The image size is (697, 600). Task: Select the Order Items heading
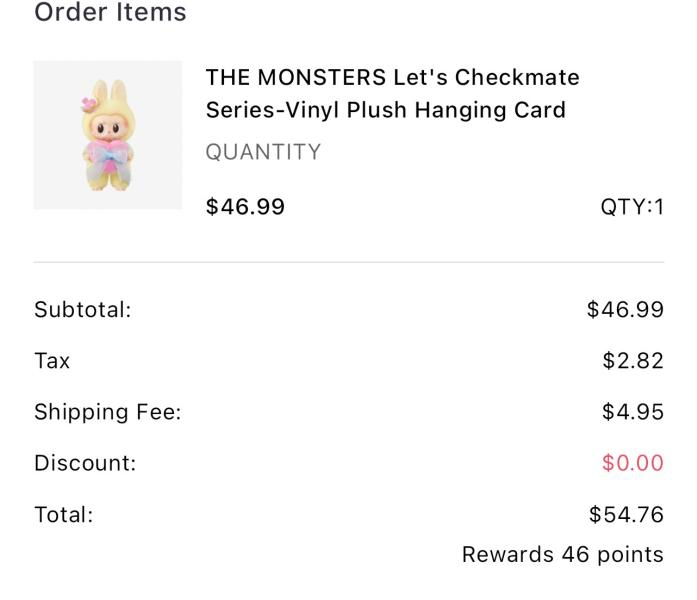pos(110,12)
